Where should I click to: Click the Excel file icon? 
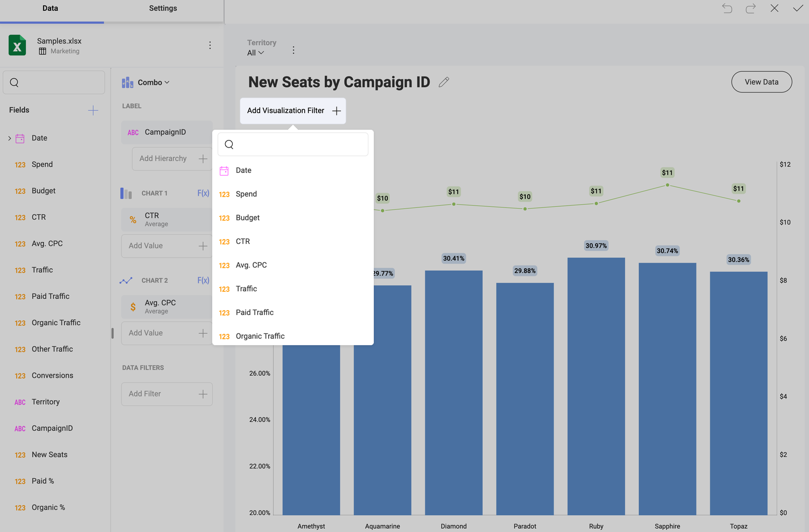17,45
